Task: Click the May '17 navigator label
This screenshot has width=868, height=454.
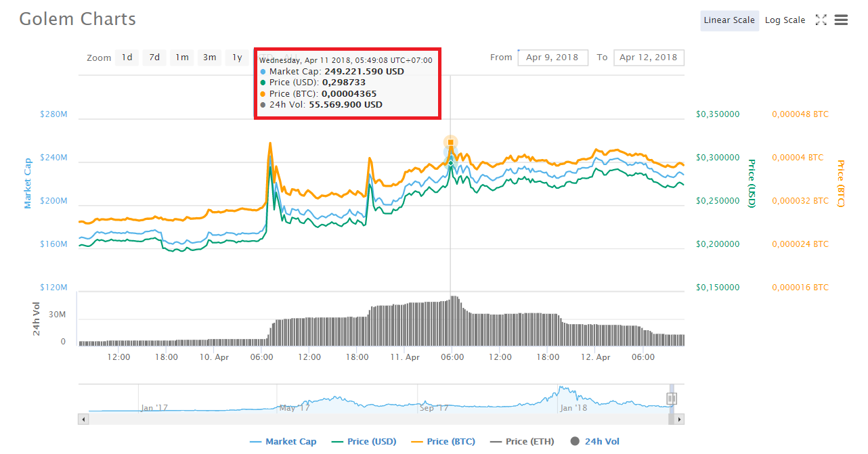Action: 295,408
